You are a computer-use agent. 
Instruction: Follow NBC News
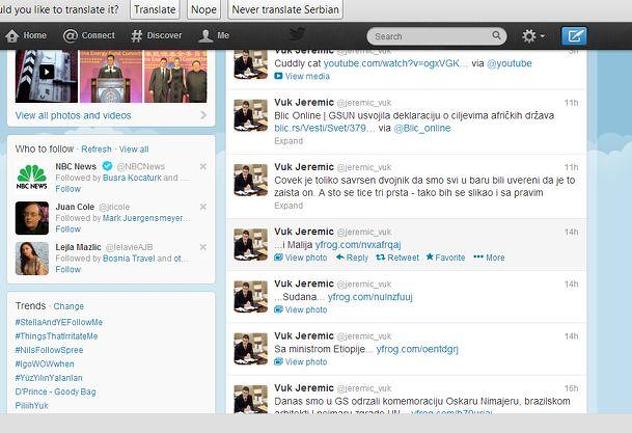[68, 189]
